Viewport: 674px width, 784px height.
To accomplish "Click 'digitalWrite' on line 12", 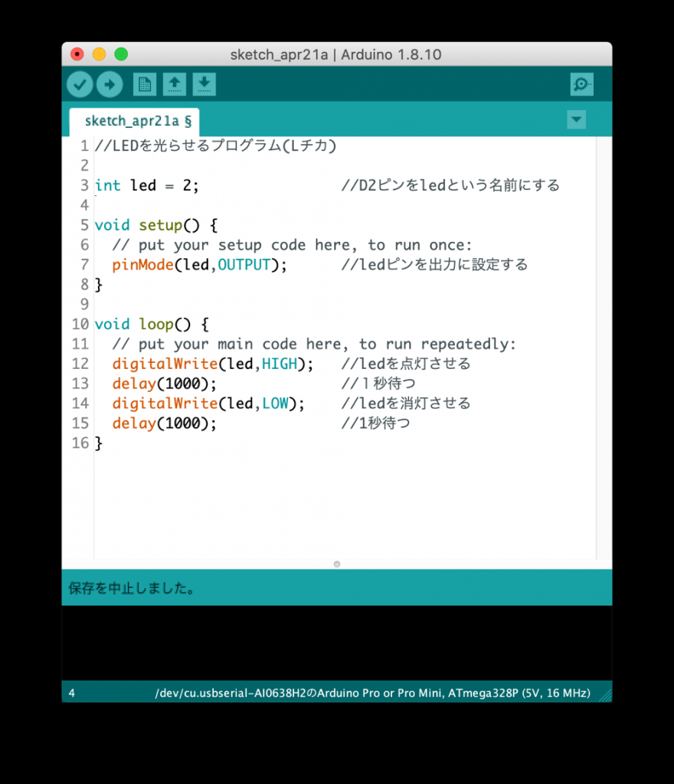I will (165, 364).
